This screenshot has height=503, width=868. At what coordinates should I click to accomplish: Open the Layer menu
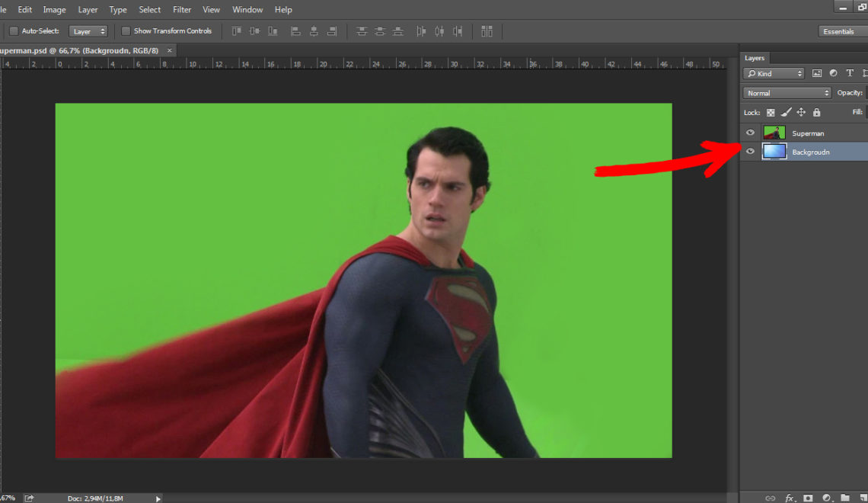[88, 9]
